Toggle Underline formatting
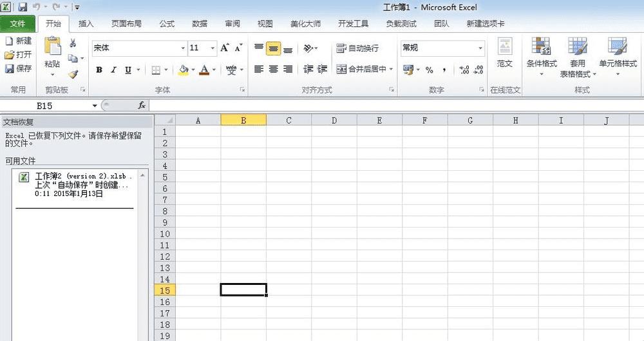The width and height of the screenshot is (644, 341). click(x=128, y=70)
